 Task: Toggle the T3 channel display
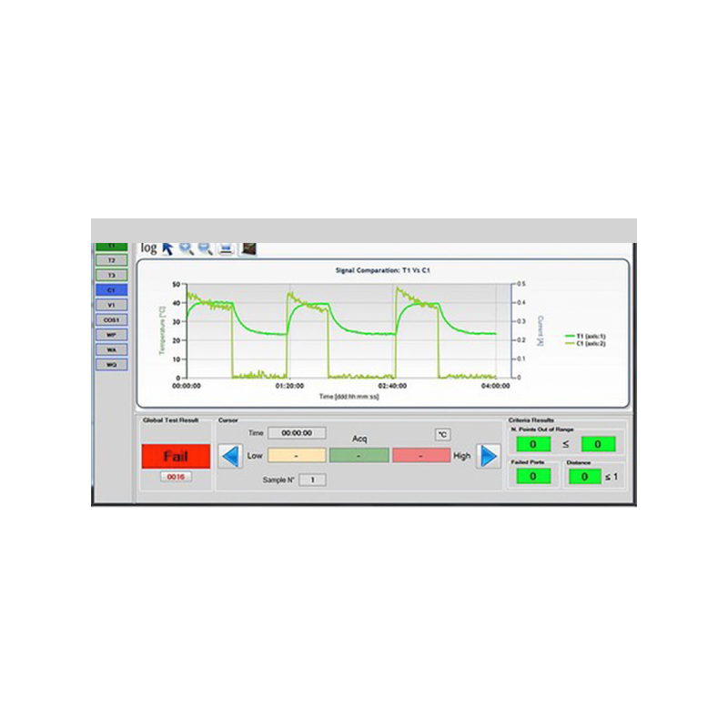pyautogui.click(x=111, y=273)
